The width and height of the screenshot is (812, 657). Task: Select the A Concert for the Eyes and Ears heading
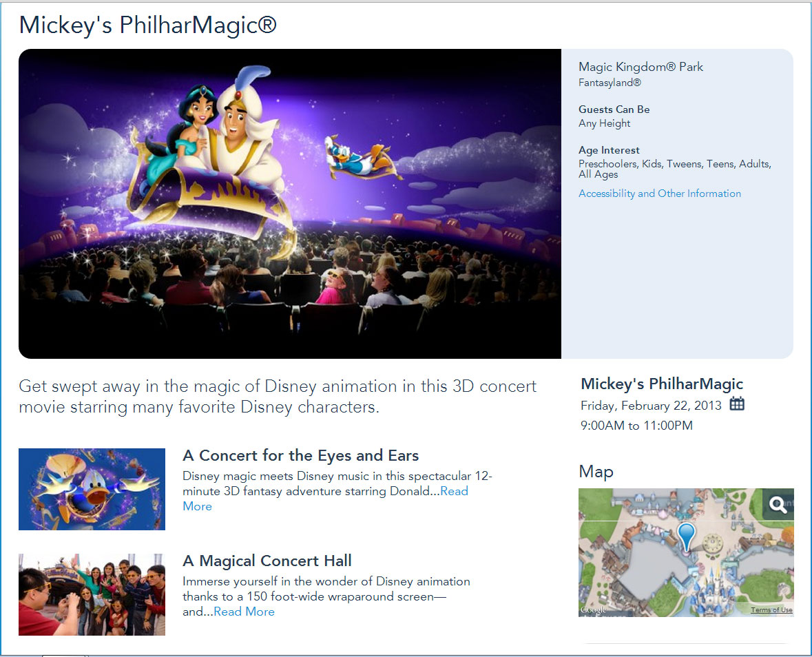[301, 456]
